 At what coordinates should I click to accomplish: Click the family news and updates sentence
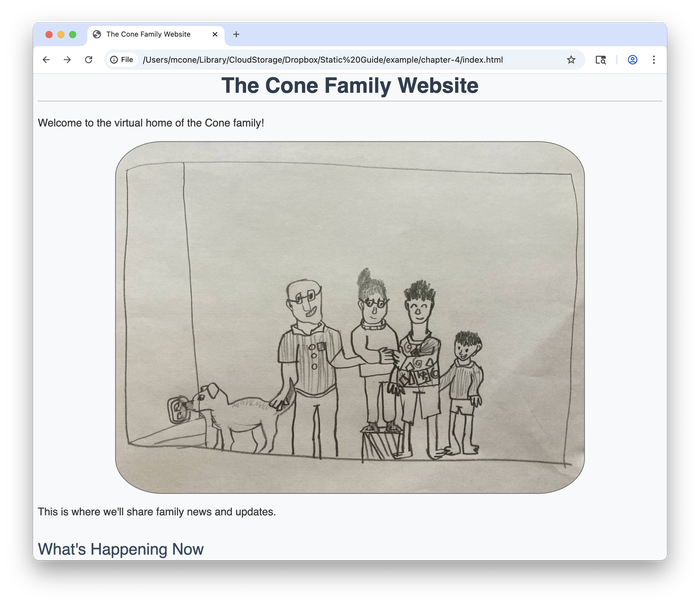pyautogui.click(x=157, y=512)
